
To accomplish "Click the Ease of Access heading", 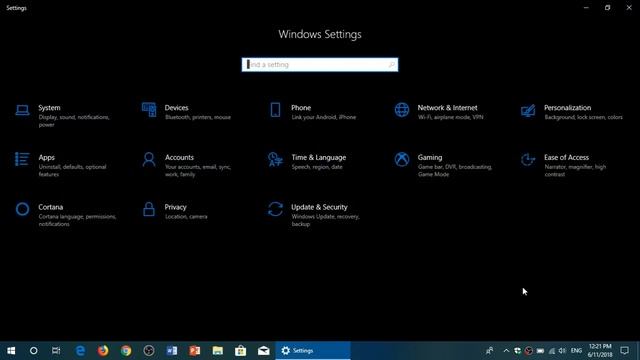I will (x=566, y=158).
